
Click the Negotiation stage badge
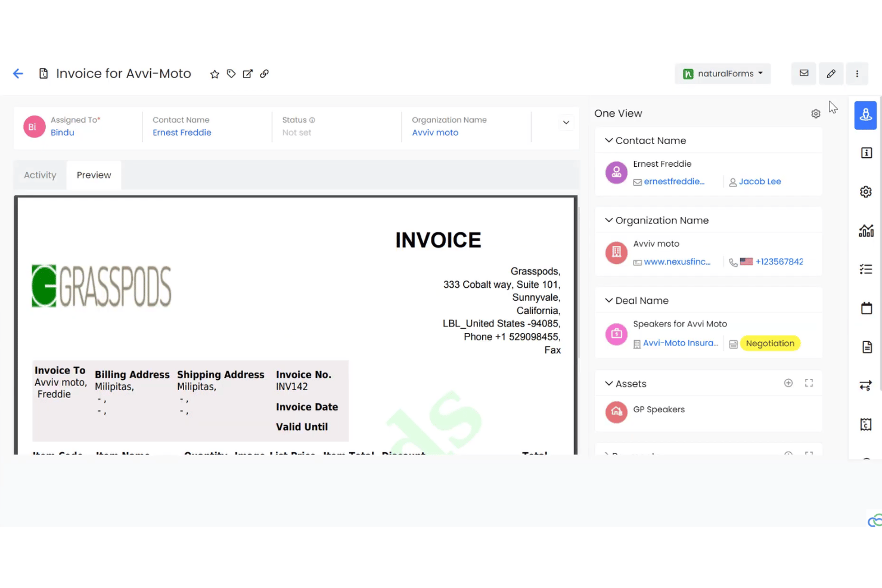coord(770,343)
